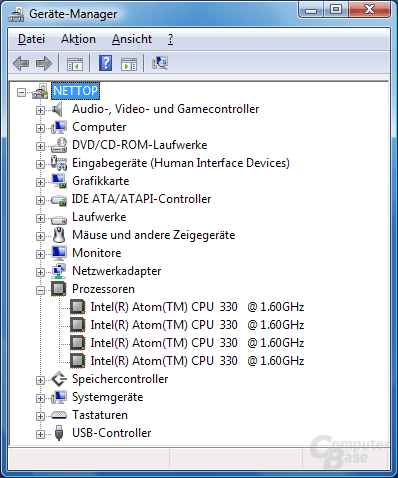Image resolution: width=398 pixels, height=478 pixels.
Task: Toggle the console tree pane toolbar icon
Action: pyautogui.click(x=75, y=64)
